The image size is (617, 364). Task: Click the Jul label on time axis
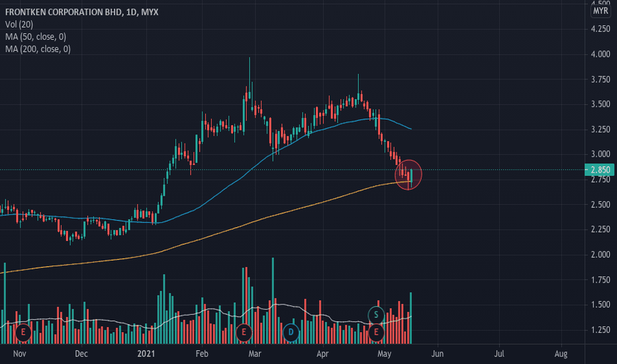(x=499, y=354)
